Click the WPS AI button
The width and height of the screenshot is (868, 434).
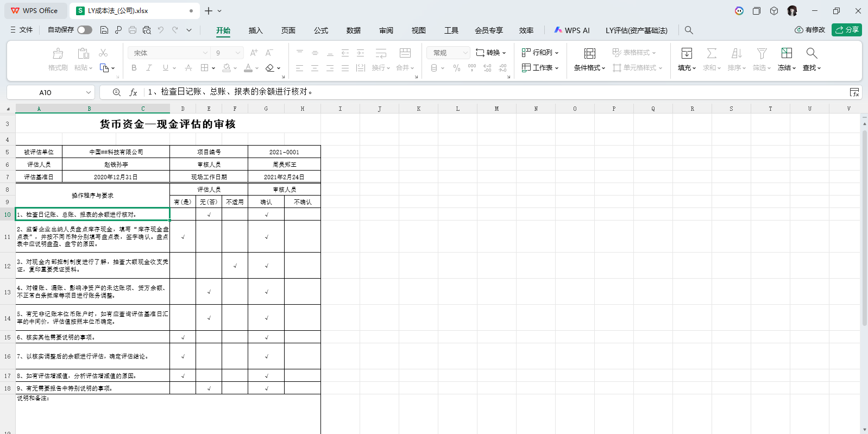572,30
